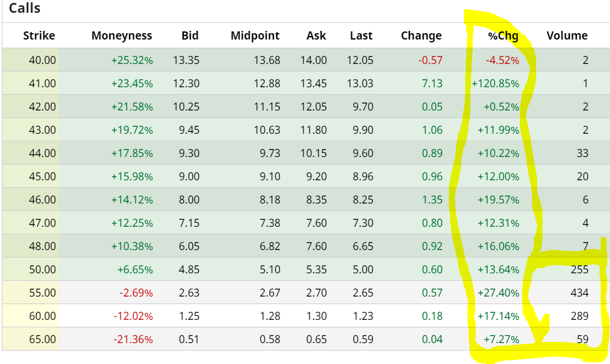Select the 45.00 strike cell
This screenshot has width=610, height=364.
click(42, 176)
